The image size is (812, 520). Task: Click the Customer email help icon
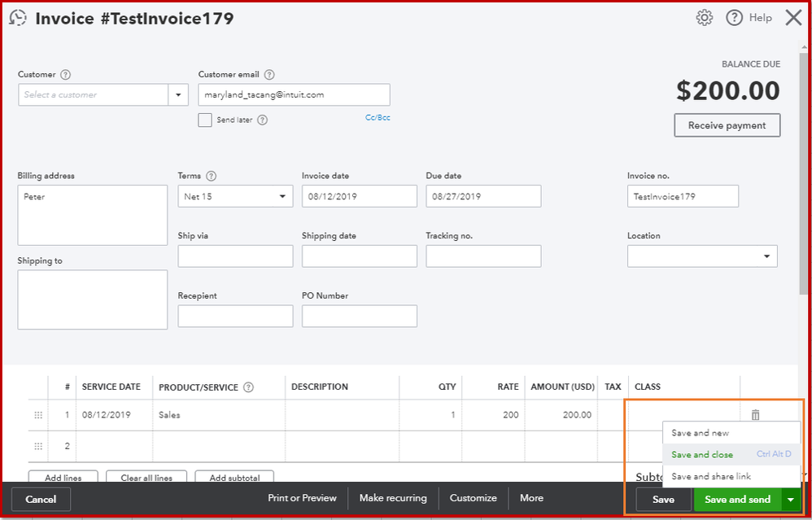(269, 75)
